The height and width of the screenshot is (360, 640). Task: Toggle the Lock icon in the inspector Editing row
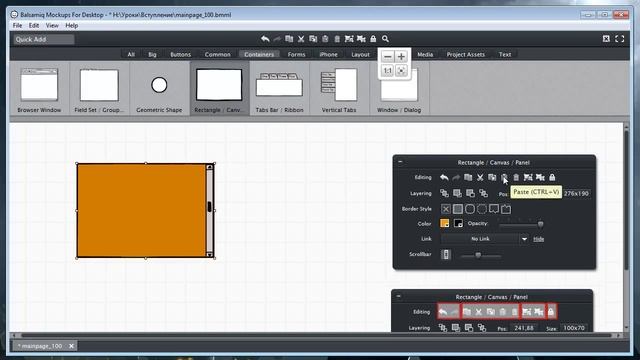click(552, 178)
